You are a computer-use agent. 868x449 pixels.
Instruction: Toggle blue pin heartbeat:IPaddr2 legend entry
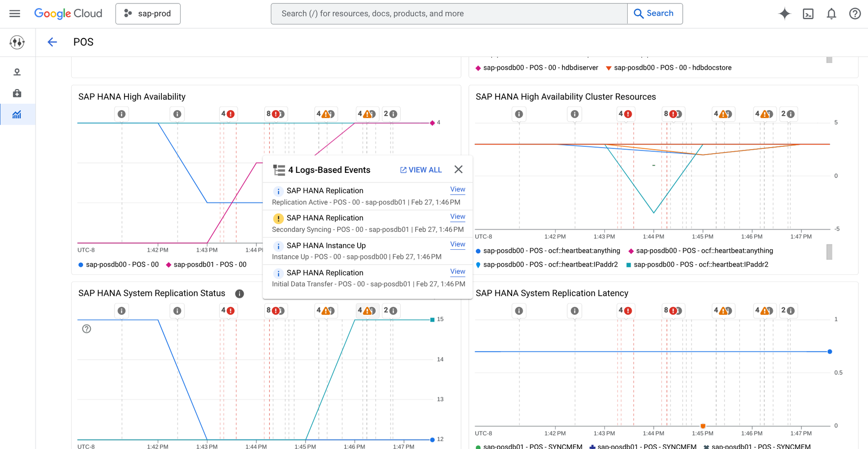click(547, 264)
